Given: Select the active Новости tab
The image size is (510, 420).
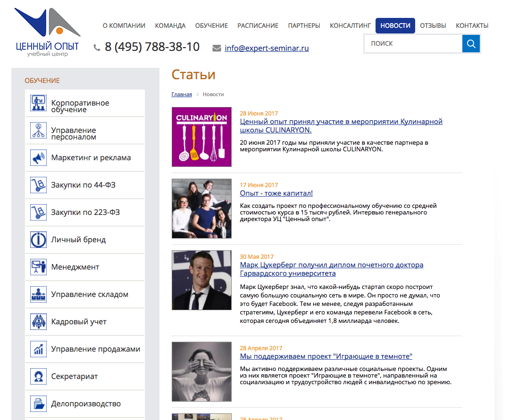Looking at the screenshot, I should [x=395, y=25].
